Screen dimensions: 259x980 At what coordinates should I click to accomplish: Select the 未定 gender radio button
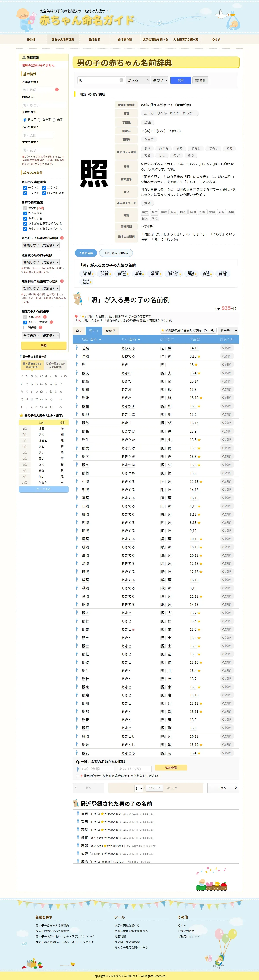pyautogui.click(x=54, y=120)
